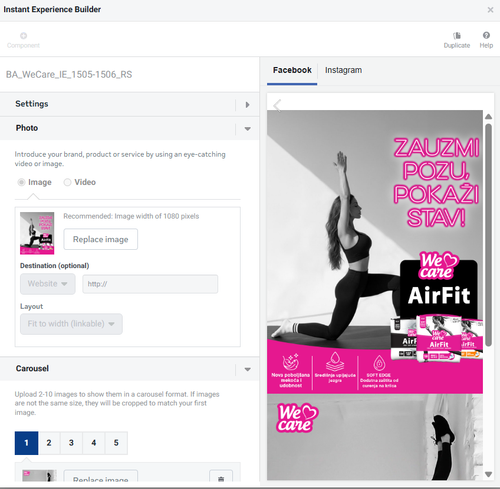Click the We care carousel image in preview
The image size is (500, 489).
coord(375,437)
